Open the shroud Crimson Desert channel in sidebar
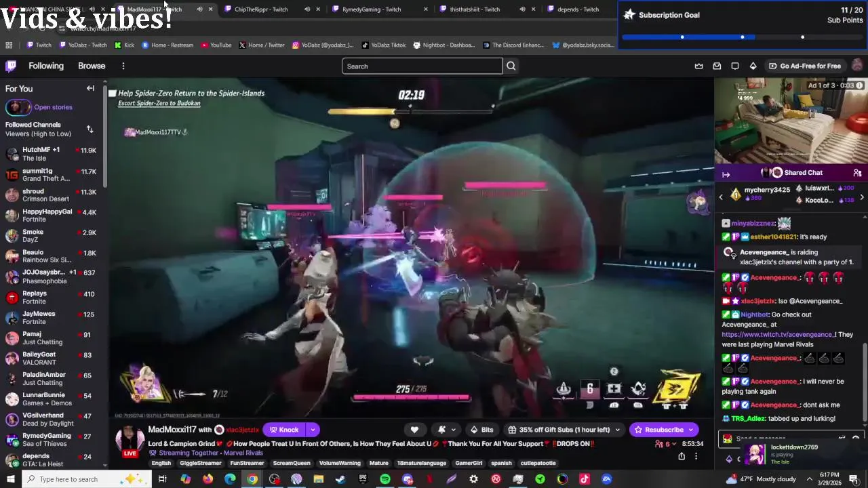 pyautogui.click(x=52, y=195)
